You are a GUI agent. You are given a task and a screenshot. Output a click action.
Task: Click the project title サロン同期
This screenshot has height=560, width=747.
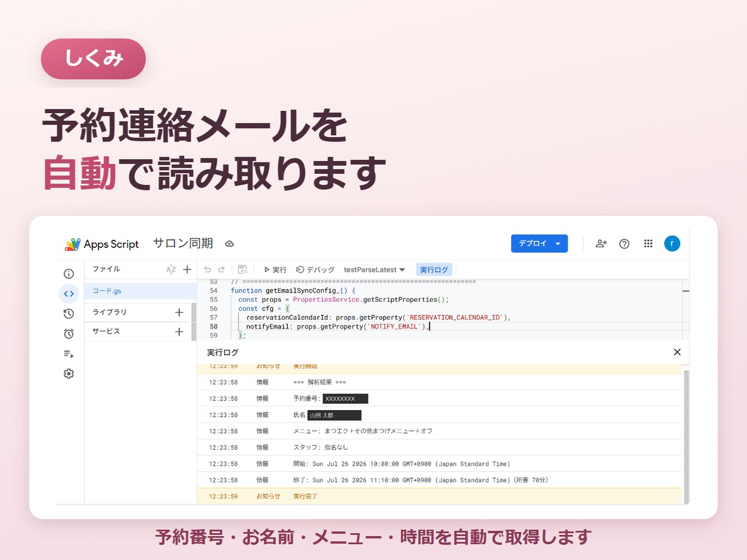coord(183,244)
